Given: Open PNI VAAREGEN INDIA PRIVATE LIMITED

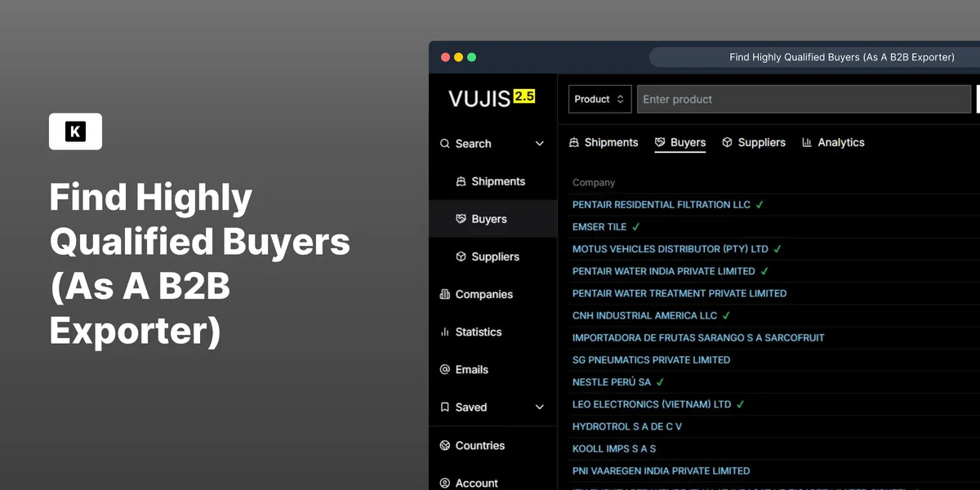Looking at the screenshot, I should pos(661,470).
